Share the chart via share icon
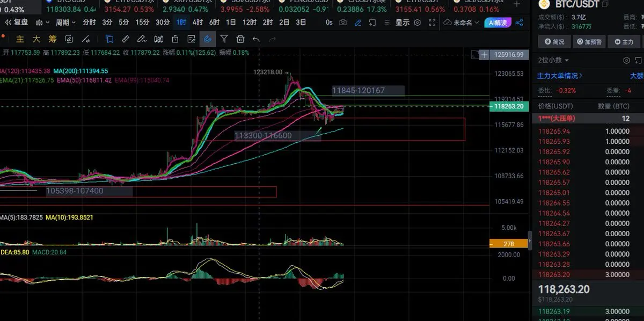This screenshot has height=321, width=644. pos(519,23)
